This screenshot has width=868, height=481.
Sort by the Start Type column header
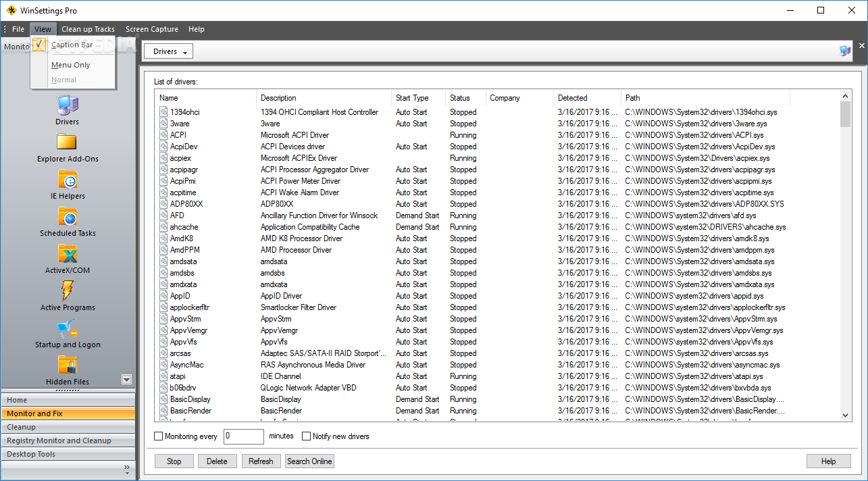coord(419,98)
